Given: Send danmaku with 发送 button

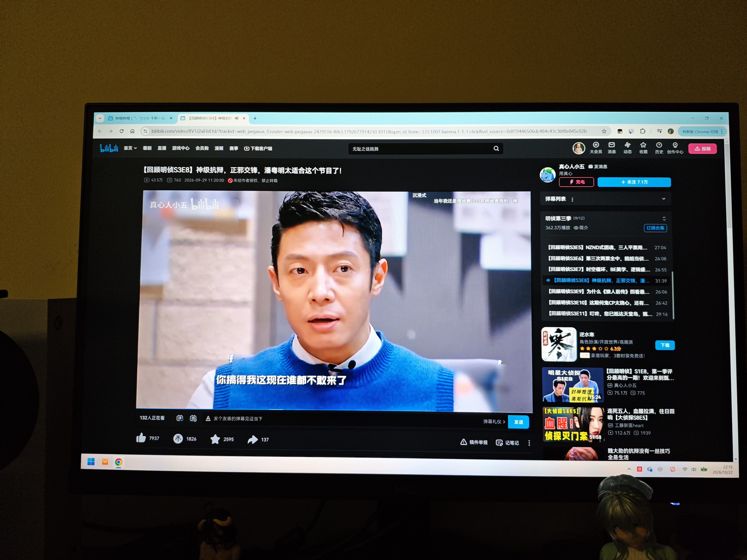Looking at the screenshot, I should [518, 422].
